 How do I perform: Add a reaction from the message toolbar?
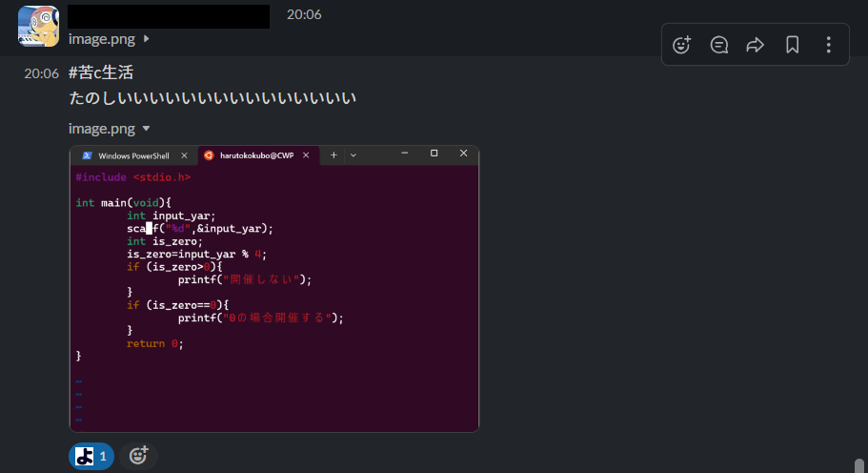(x=681, y=45)
